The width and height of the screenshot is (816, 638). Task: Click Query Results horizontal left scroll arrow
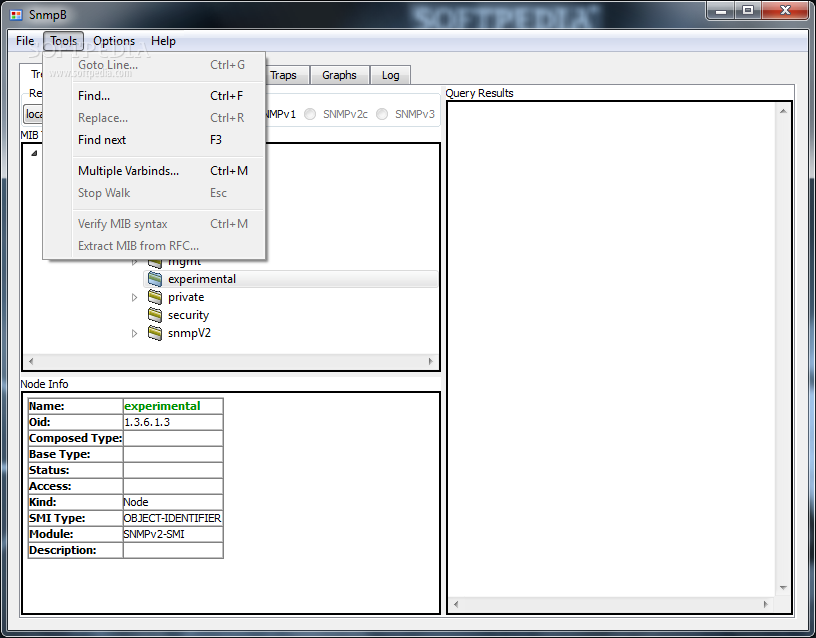click(x=456, y=604)
